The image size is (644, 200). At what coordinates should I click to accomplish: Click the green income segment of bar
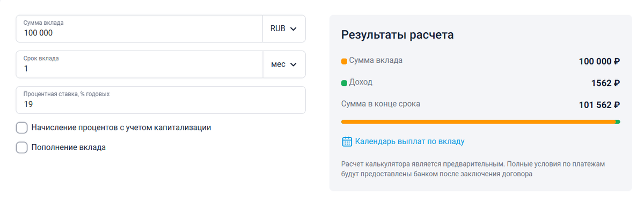tap(618, 122)
